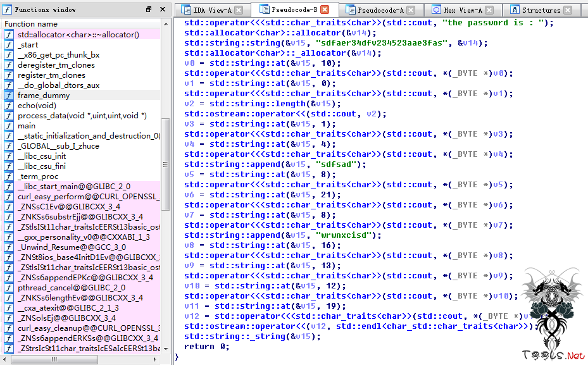Select the _start function row
588x365 pixels.
pyautogui.click(x=82, y=44)
